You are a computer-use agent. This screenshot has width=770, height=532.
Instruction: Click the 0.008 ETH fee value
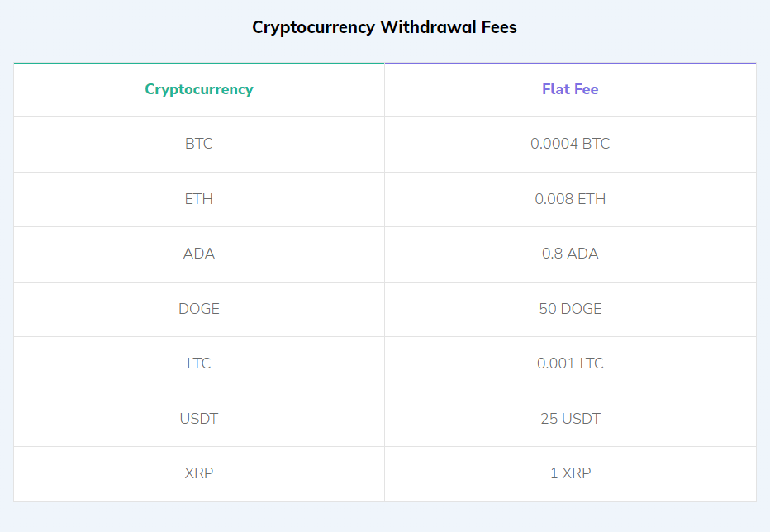[570, 199]
